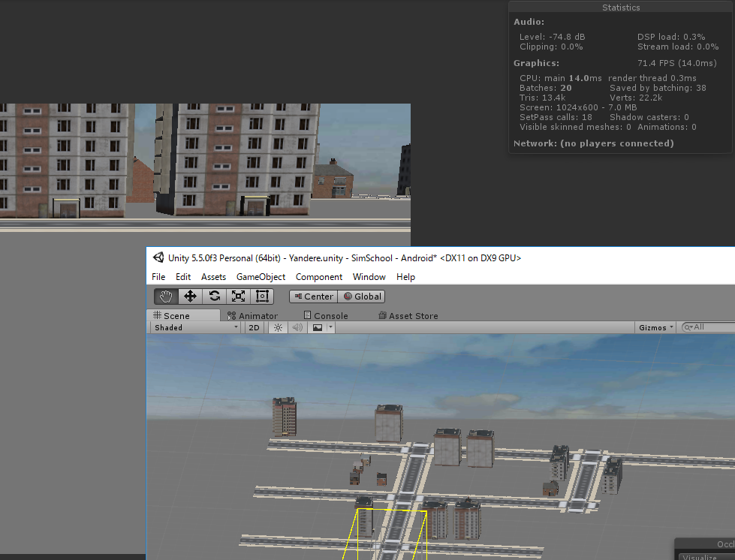Open the Window menu

coord(369,277)
